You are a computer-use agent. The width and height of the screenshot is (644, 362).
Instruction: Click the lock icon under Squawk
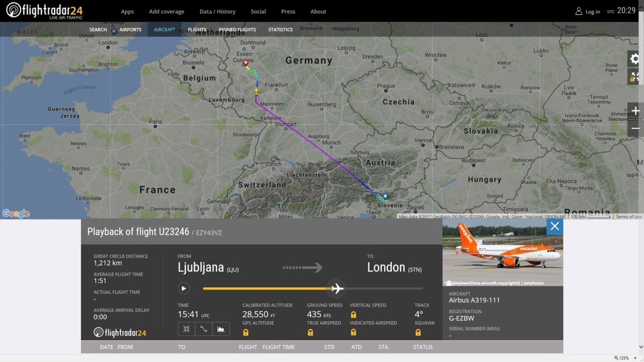coord(418,332)
